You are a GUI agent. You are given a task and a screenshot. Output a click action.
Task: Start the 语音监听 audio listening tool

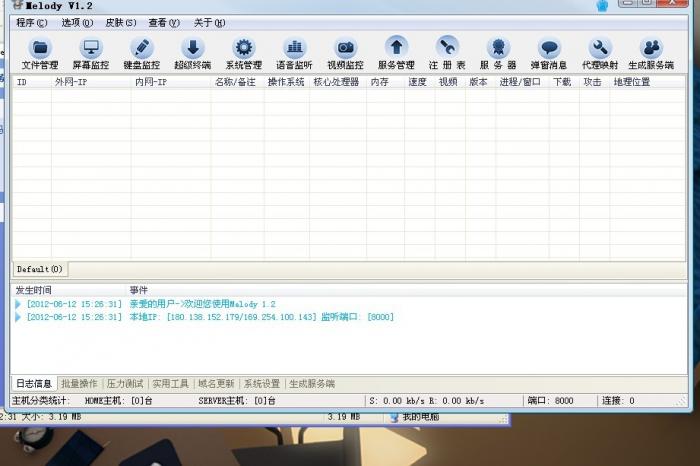tap(295, 53)
